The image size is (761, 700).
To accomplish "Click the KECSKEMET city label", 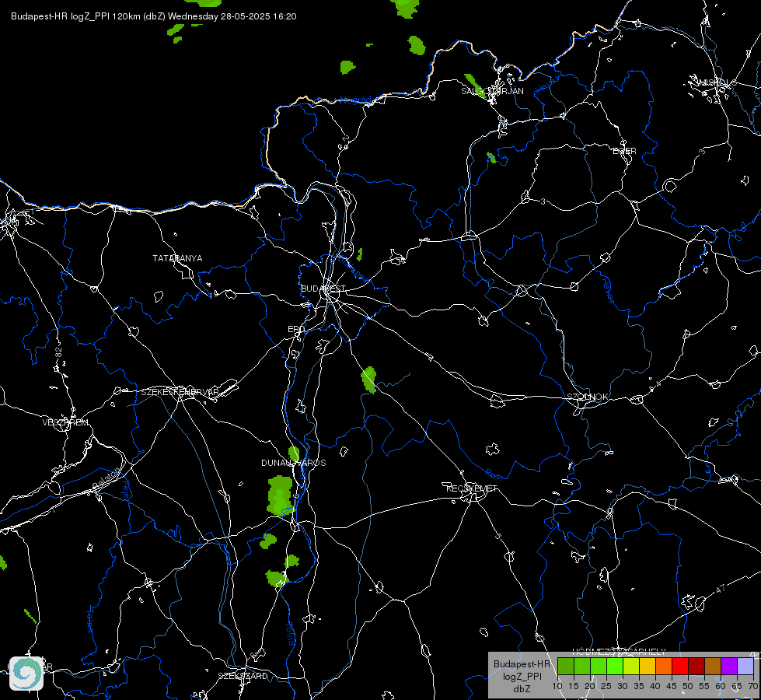I will click(472, 488).
